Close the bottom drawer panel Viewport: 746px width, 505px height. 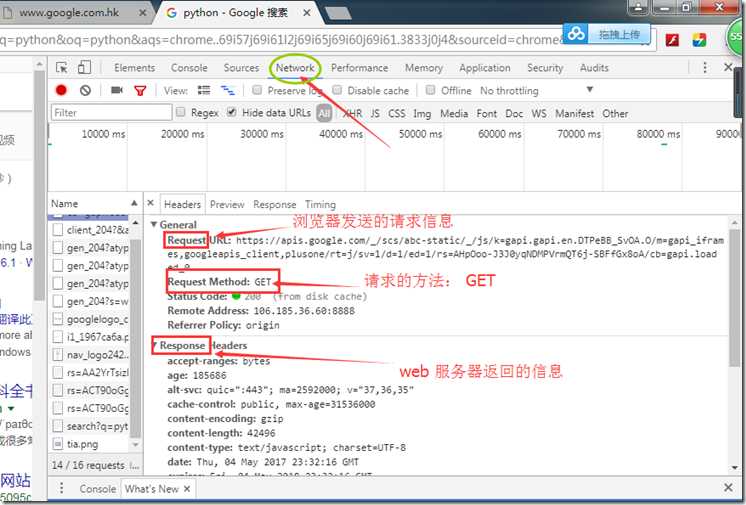click(x=728, y=487)
